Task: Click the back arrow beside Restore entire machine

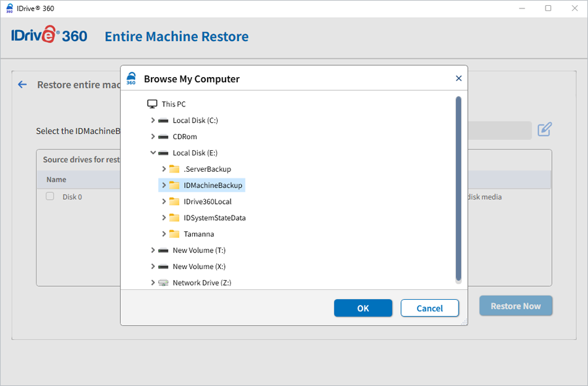Action: click(x=22, y=84)
